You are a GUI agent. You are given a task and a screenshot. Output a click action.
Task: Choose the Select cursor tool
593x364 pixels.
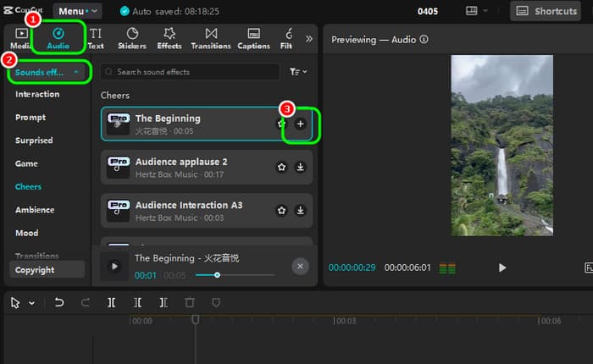click(15, 303)
